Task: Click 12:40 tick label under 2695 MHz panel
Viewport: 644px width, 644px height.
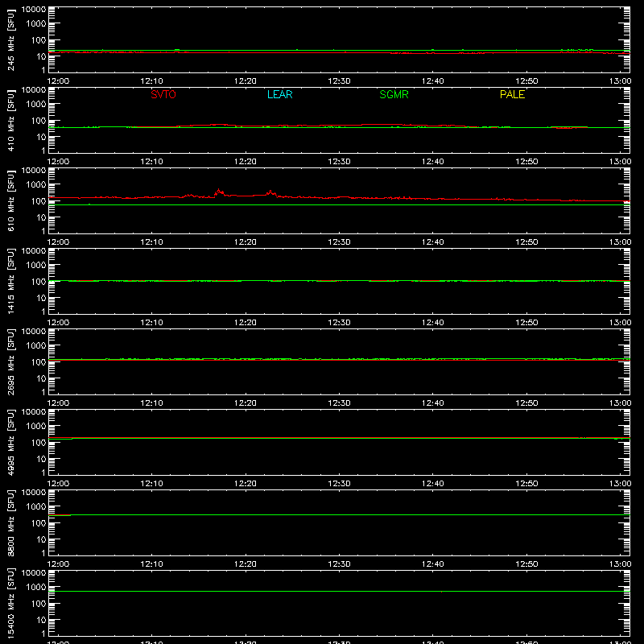Action: point(433,403)
